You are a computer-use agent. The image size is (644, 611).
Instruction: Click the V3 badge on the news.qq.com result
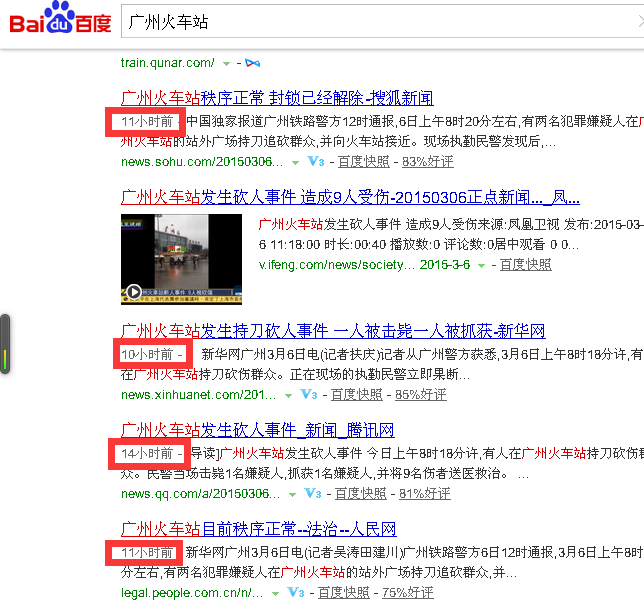tap(313, 494)
